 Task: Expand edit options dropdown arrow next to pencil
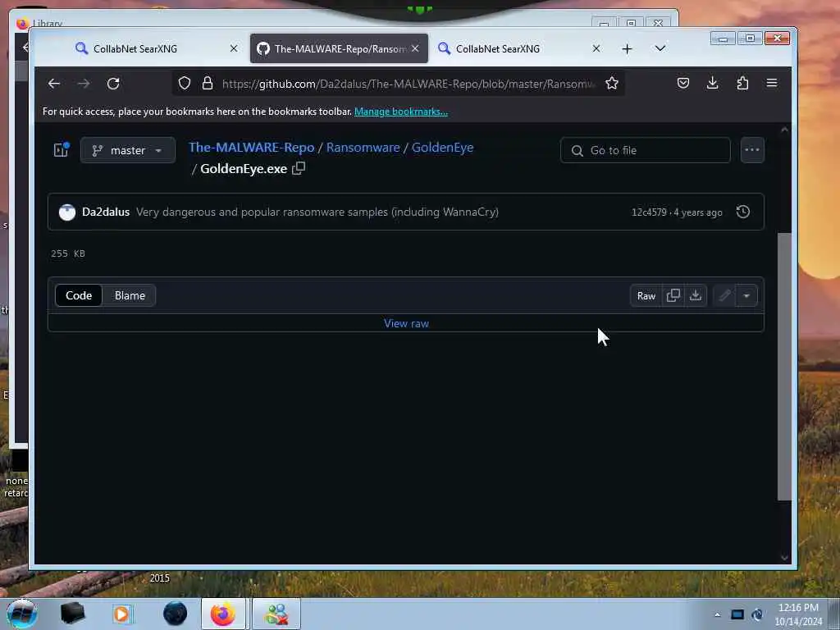tap(746, 295)
